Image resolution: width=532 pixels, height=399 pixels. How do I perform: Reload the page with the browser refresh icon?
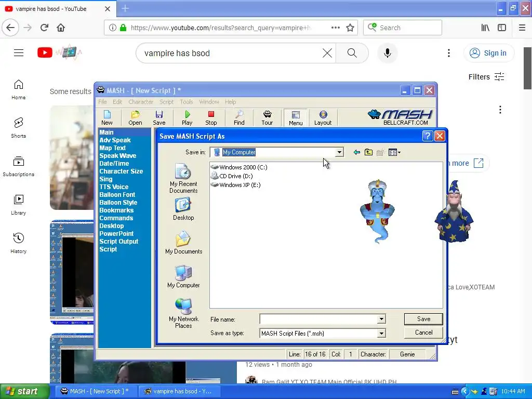(x=44, y=28)
